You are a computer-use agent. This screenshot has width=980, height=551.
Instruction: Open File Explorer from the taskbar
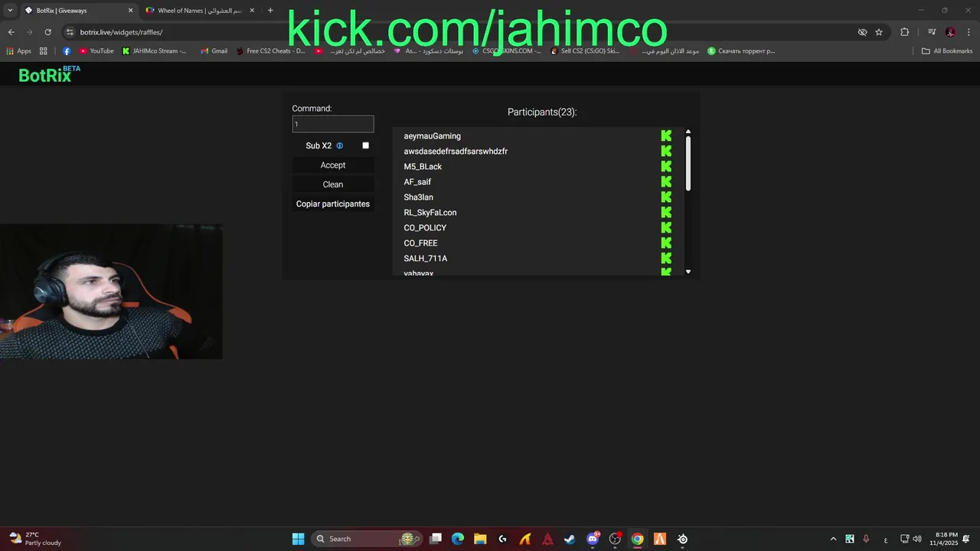pos(480,539)
